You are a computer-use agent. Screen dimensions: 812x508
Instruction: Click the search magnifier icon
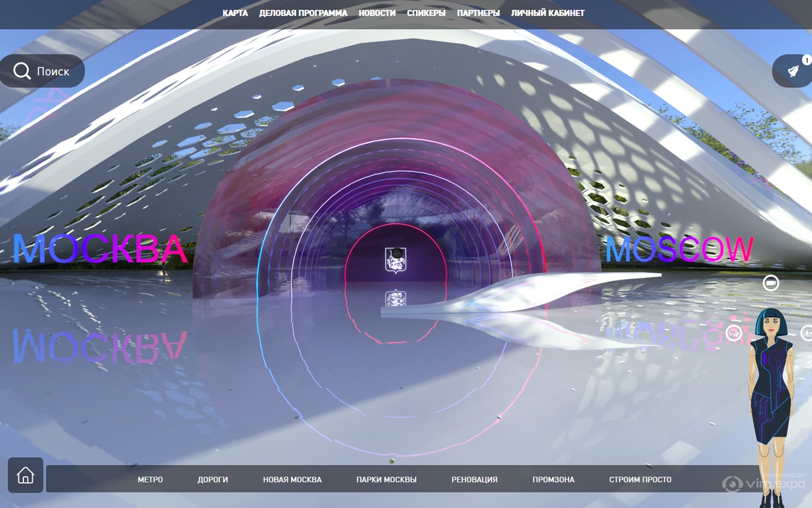22,71
